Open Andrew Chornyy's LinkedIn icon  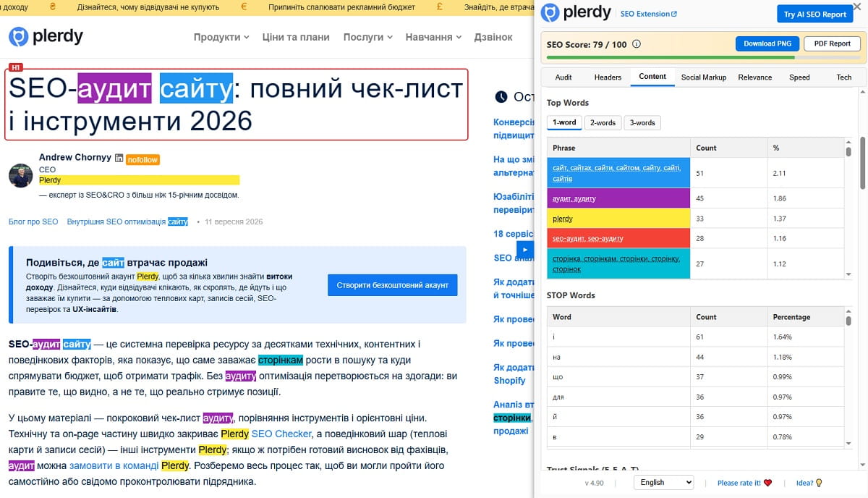pos(119,157)
